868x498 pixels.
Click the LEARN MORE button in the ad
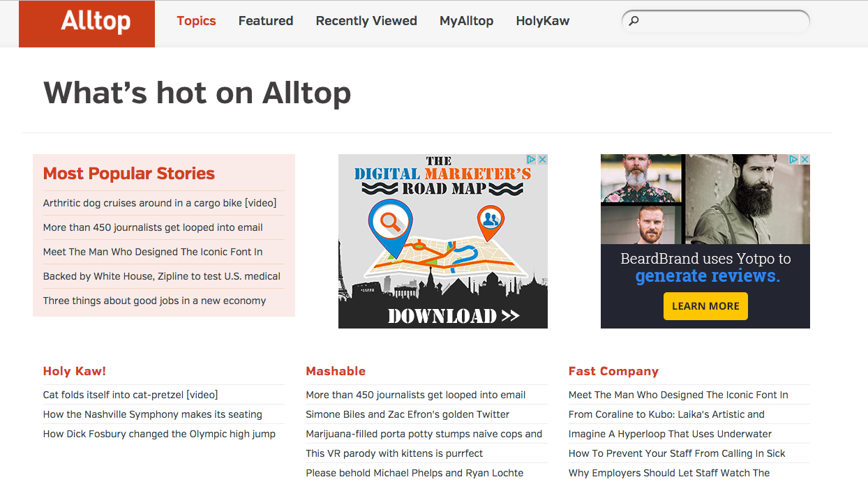click(705, 306)
